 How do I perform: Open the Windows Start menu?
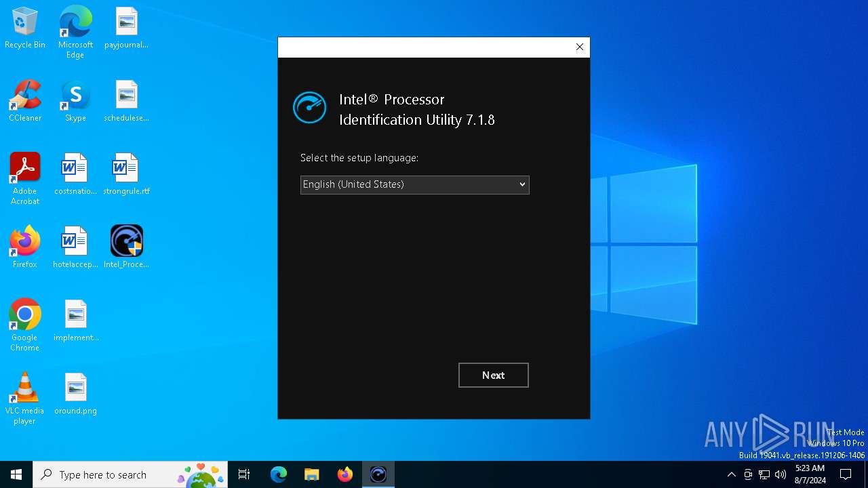click(16, 474)
